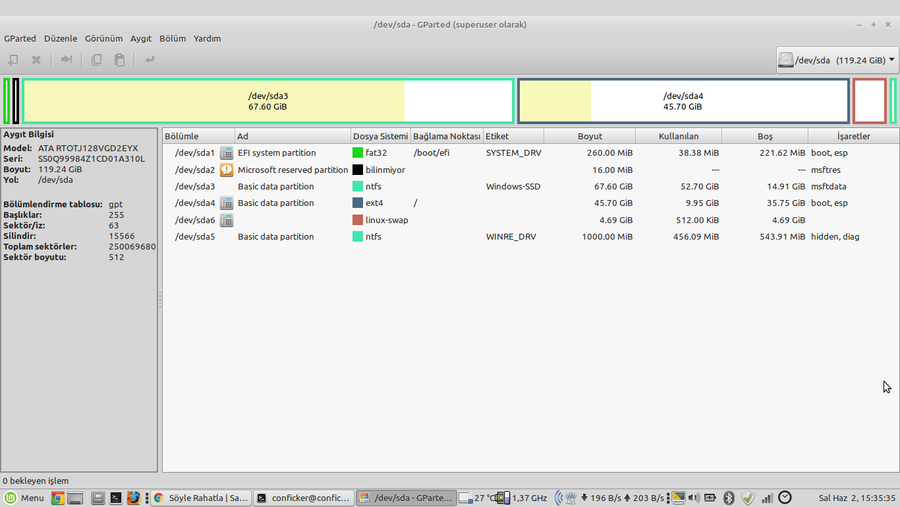
Task: Click the /boot/efi mount point cell
Action: [432, 153]
